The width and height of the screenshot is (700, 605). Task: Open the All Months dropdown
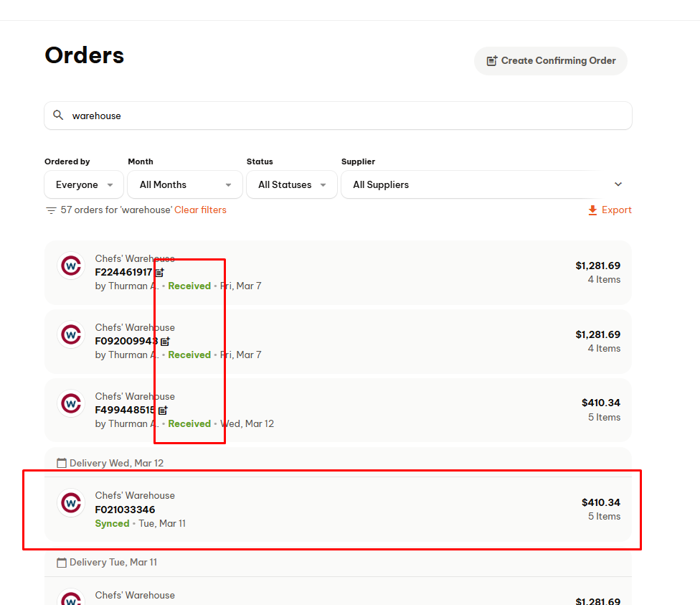[x=185, y=184]
